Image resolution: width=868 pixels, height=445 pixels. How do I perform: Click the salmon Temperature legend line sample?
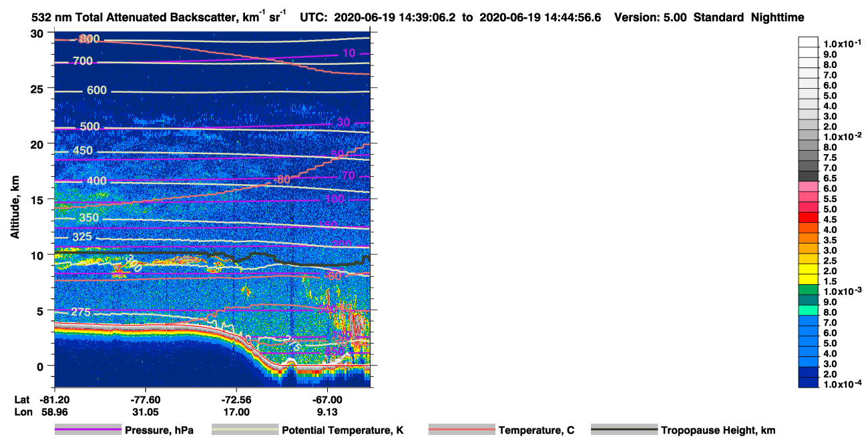(x=461, y=430)
